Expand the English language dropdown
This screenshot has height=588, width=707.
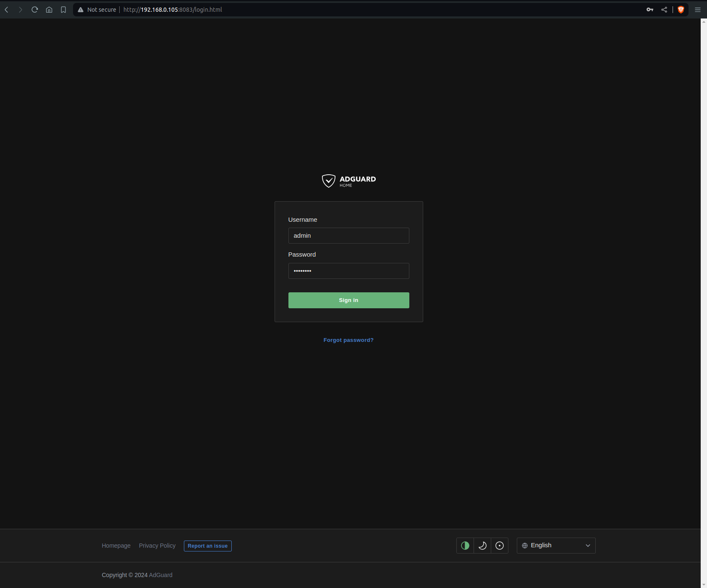[x=556, y=546]
